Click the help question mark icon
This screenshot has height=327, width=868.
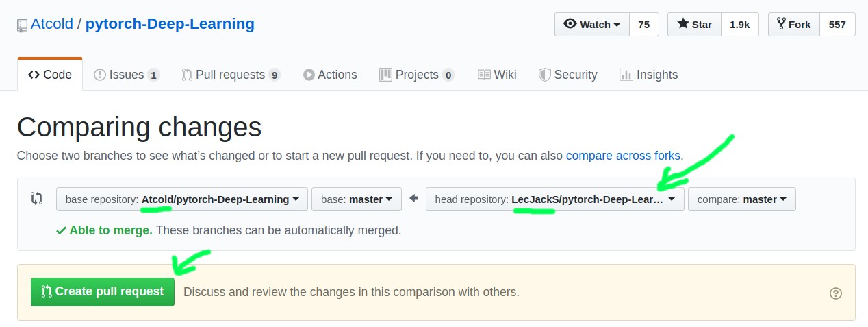[835, 293]
